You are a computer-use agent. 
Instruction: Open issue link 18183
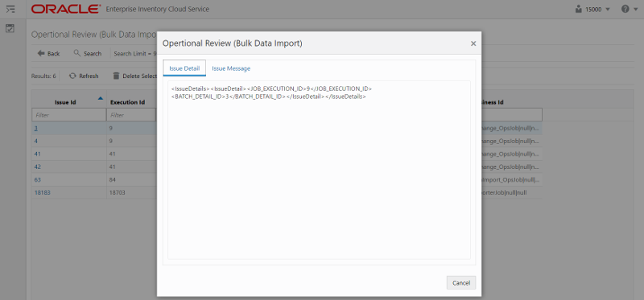[42, 192]
